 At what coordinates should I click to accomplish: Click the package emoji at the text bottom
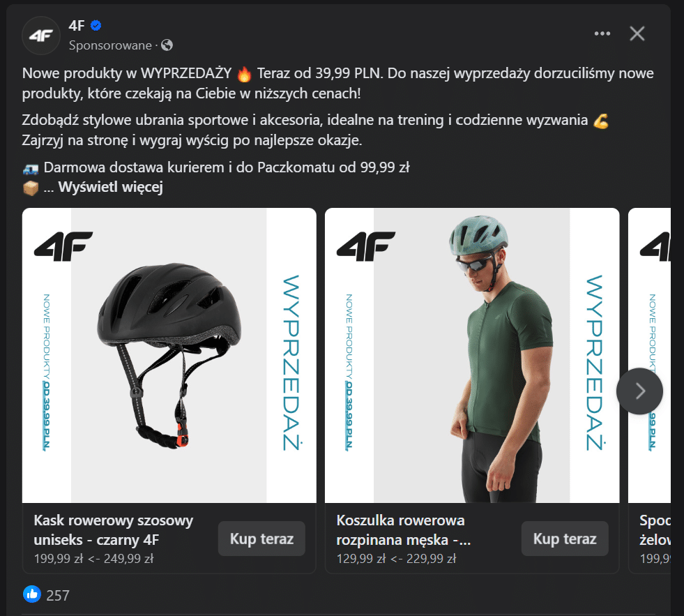[29, 187]
